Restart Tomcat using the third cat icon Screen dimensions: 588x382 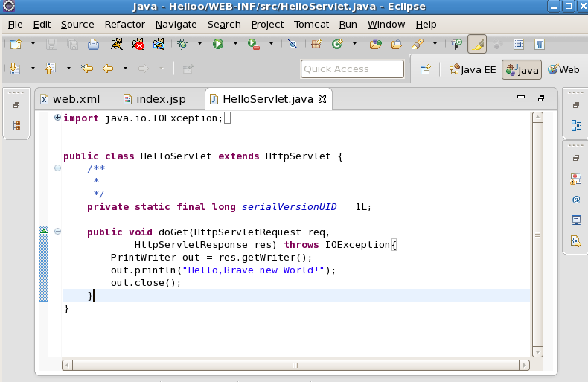pos(159,44)
